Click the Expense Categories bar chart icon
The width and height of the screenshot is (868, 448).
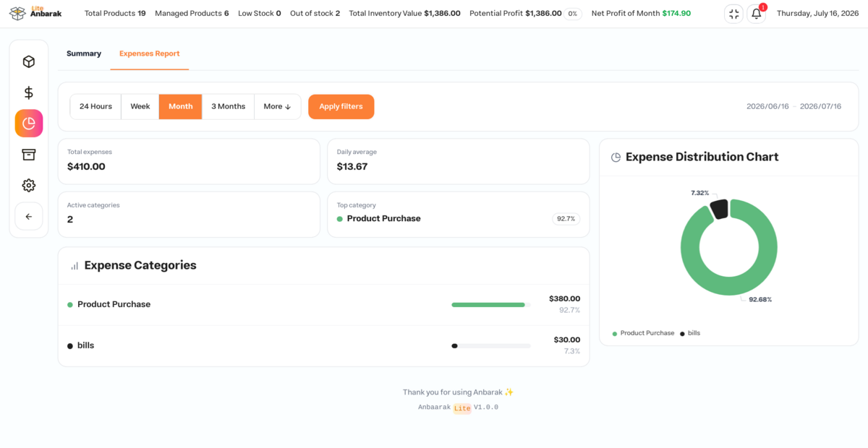75,266
